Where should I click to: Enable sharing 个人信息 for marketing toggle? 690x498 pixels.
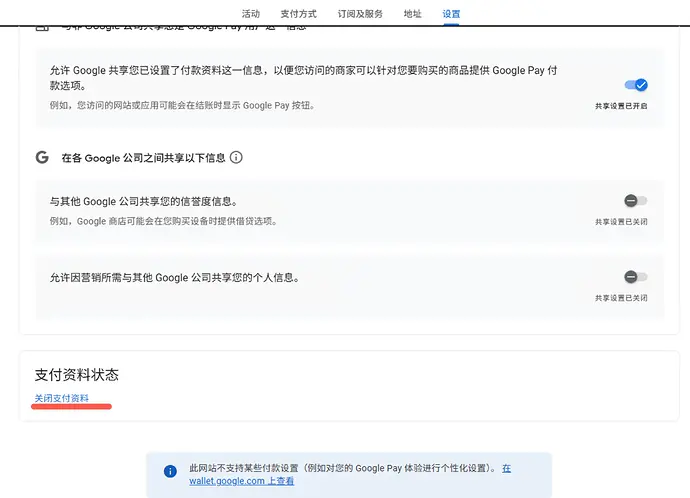pos(636,277)
